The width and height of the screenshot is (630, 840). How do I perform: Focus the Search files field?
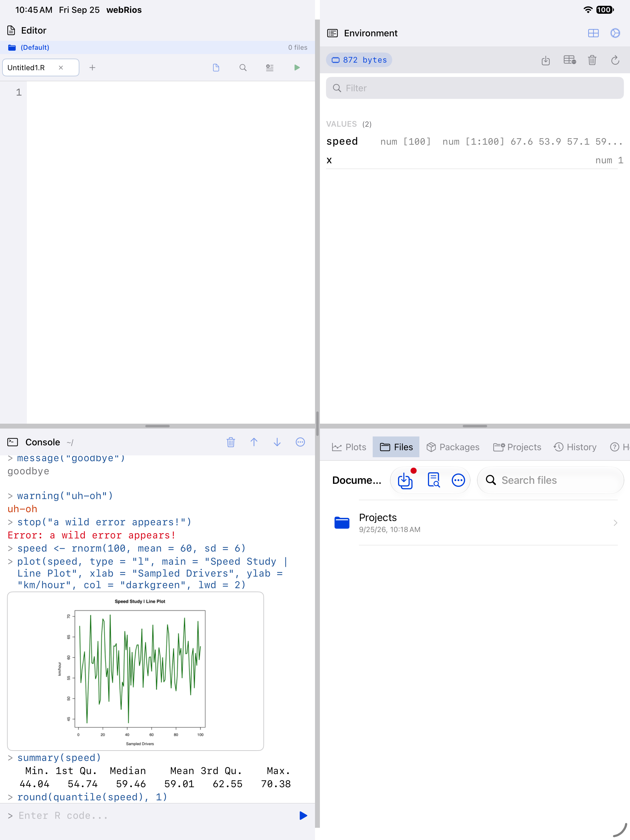pos(550,480)
